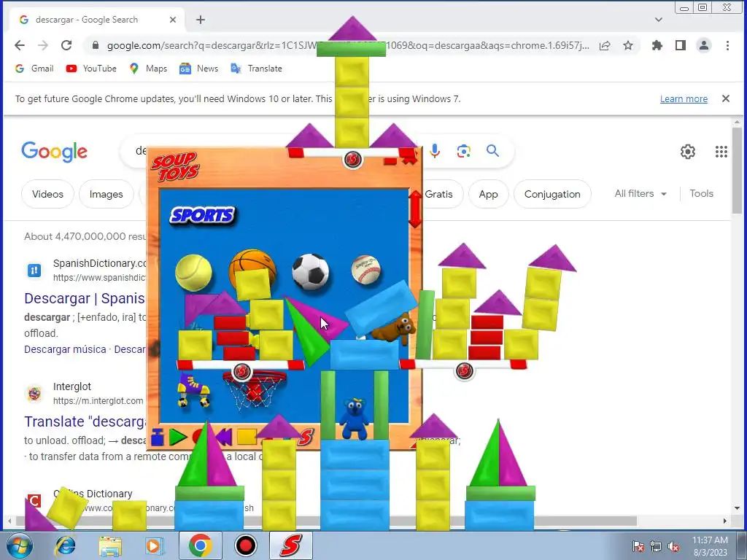The height and width of the screenshot is (560, 747).
Task: Click the Google logo
Action: (54, 152)
